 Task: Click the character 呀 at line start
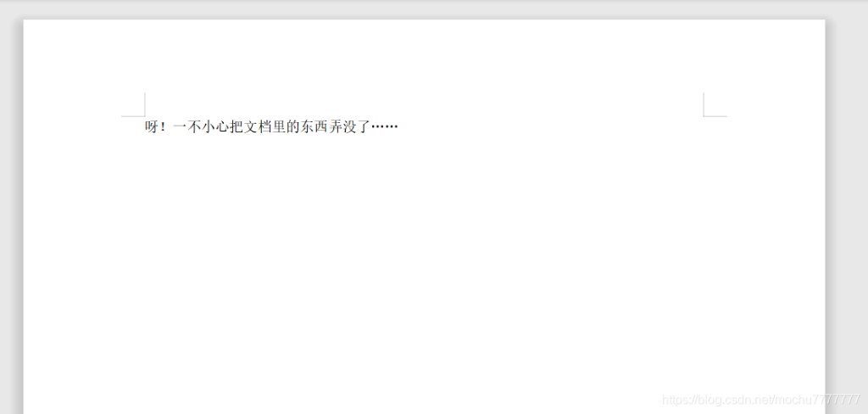point(152,127)
